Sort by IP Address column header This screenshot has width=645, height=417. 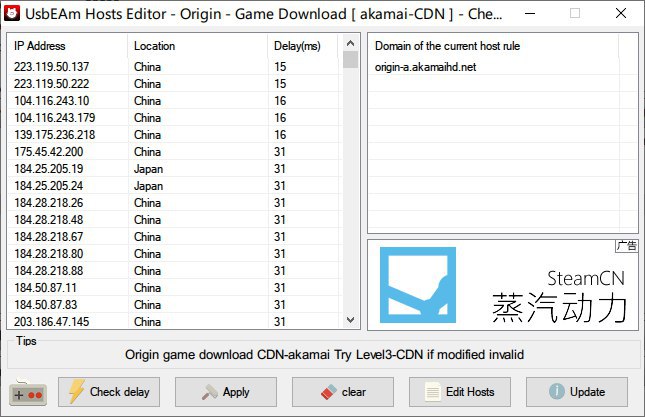coord(67,46)
